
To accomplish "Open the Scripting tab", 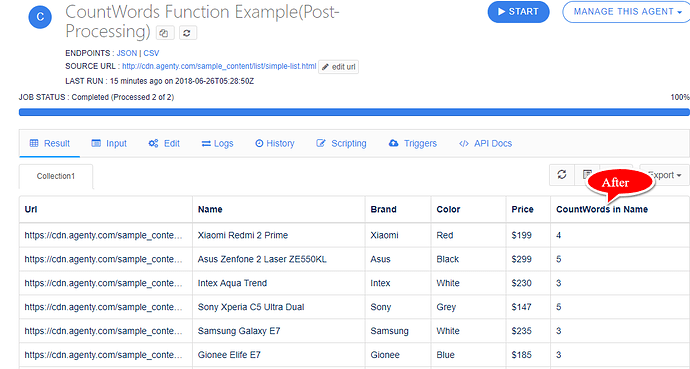I will coord(341,143).
